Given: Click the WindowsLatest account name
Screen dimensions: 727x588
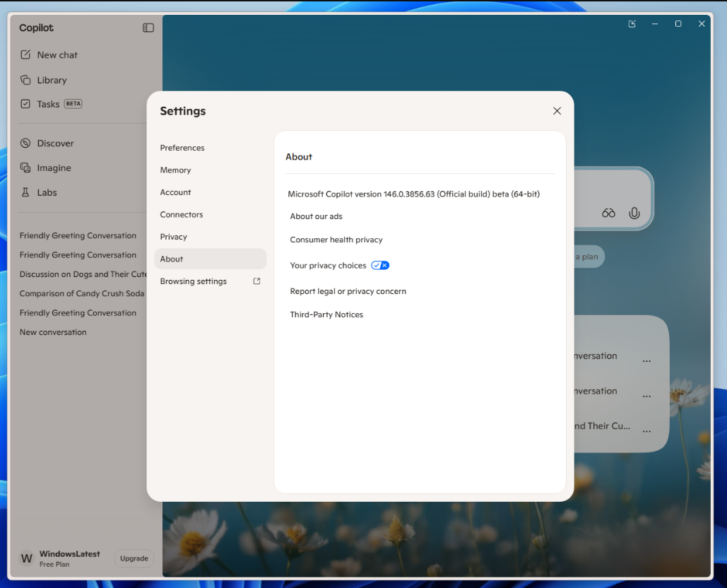Looking at the screenshot, I should pos(69,553).
